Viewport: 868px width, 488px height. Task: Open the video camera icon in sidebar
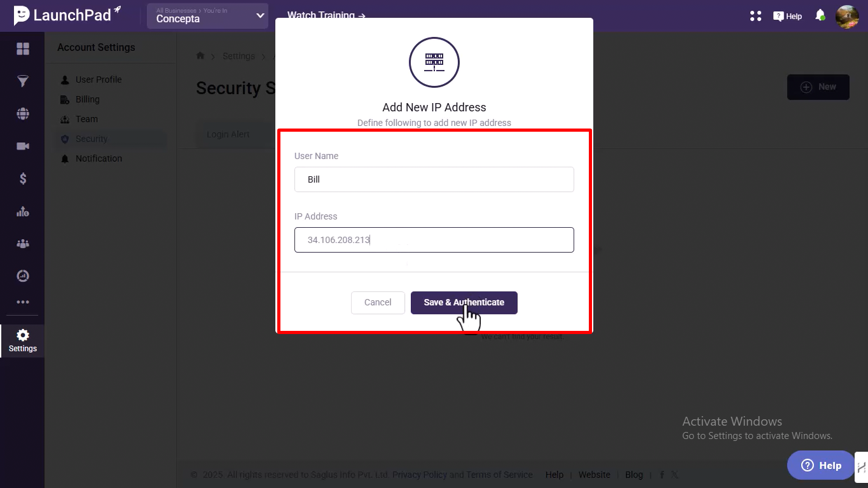tap(23, 146)
